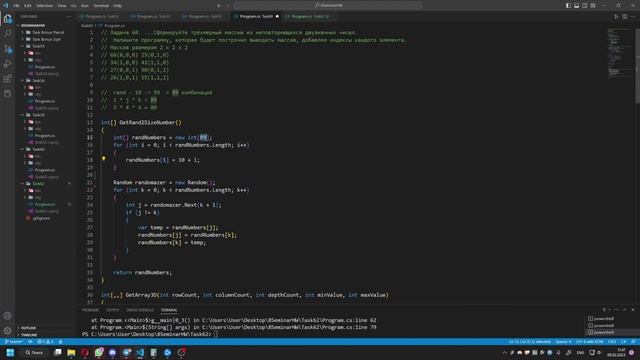The width and height of the screenshot is (640, 360).
Task: Click the errors and warnings status counter
Action: pyautogui.click(x=45, y=342)
